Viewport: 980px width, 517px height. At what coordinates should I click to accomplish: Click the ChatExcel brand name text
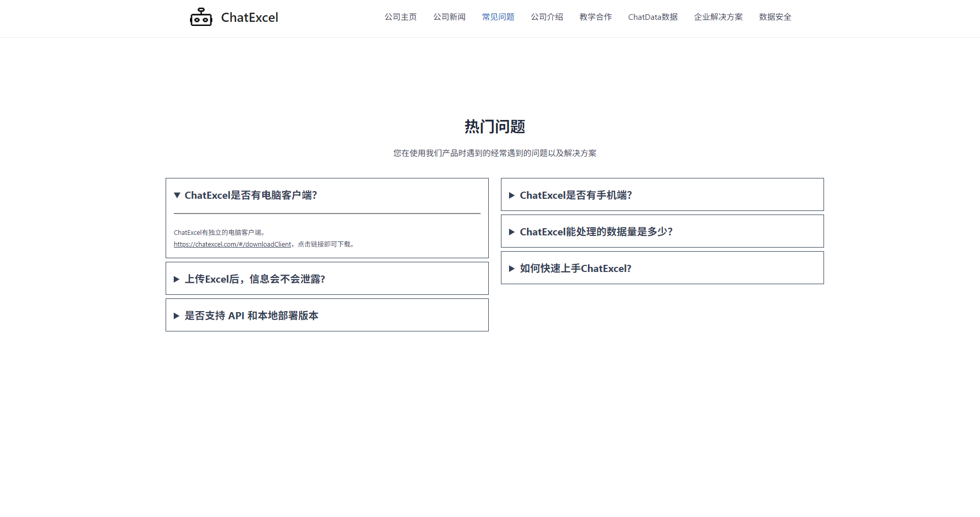248,17
